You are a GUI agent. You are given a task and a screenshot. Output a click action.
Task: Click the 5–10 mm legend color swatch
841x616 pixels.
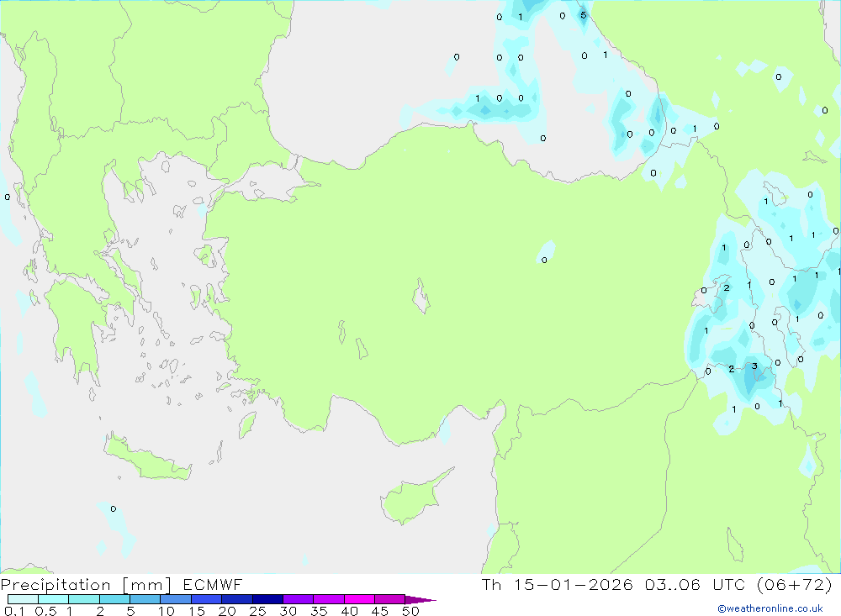click(x=145, y=599)
